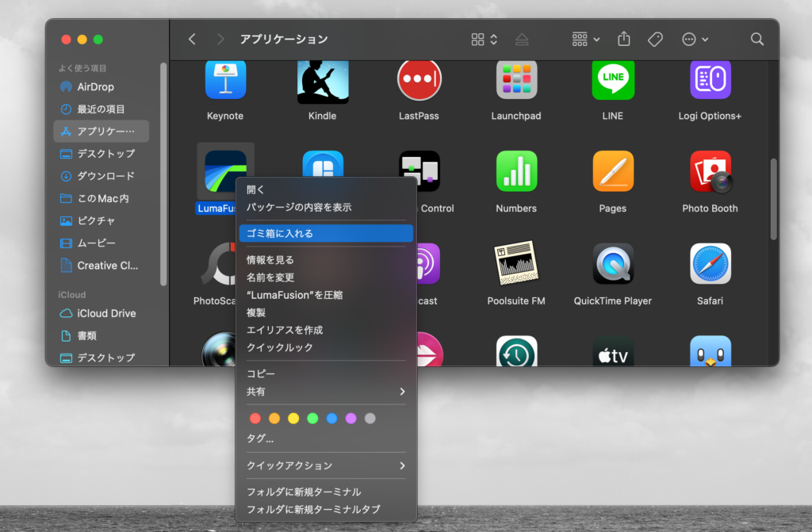
Task: Open the more actions ellipsis dropdown
Action: pyautogui.click(x=695, y=40)
